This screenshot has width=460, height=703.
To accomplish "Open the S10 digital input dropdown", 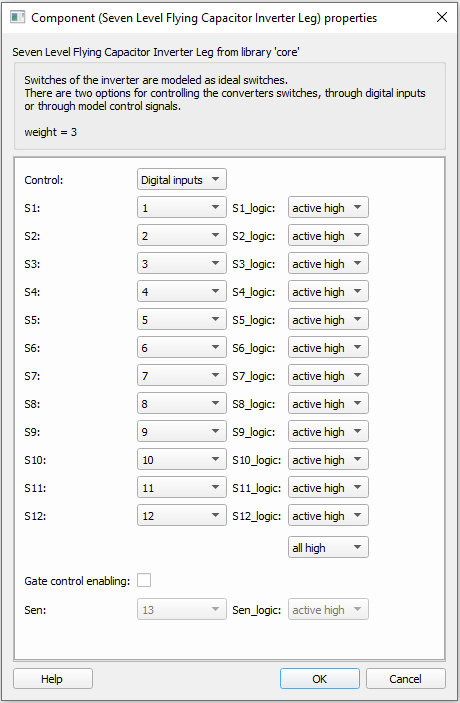I will coord(182,460).
